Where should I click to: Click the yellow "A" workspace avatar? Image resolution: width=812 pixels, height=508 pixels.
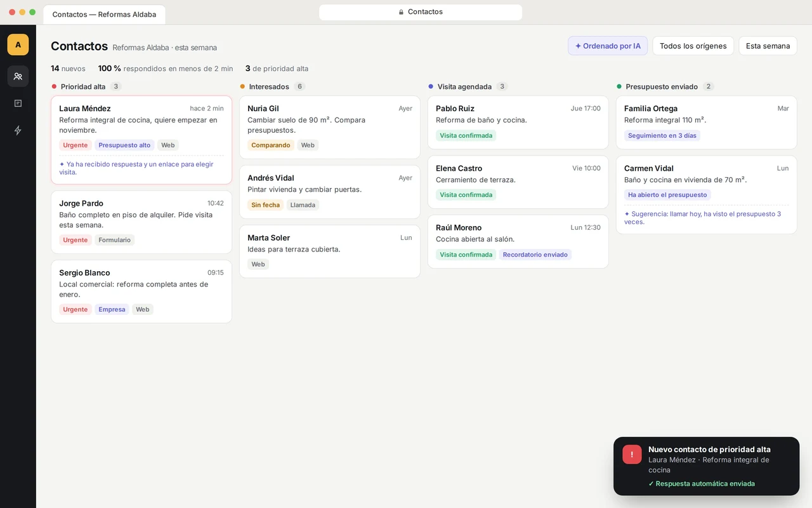(18, 44)
